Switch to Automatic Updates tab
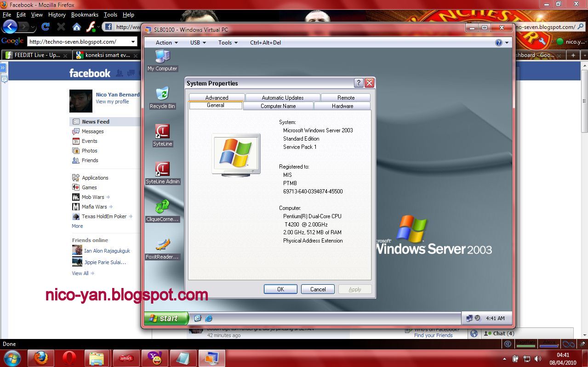The image size is (588, 367). [283, 97]
